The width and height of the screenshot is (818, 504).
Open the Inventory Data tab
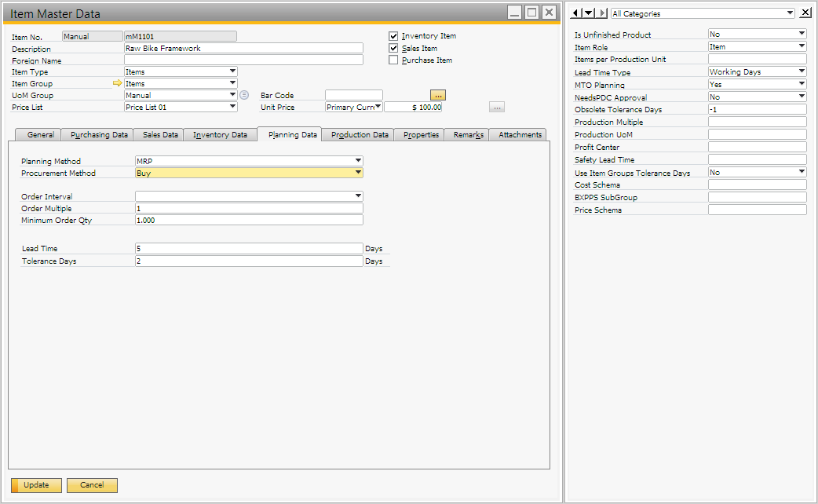tap(220, 135)
